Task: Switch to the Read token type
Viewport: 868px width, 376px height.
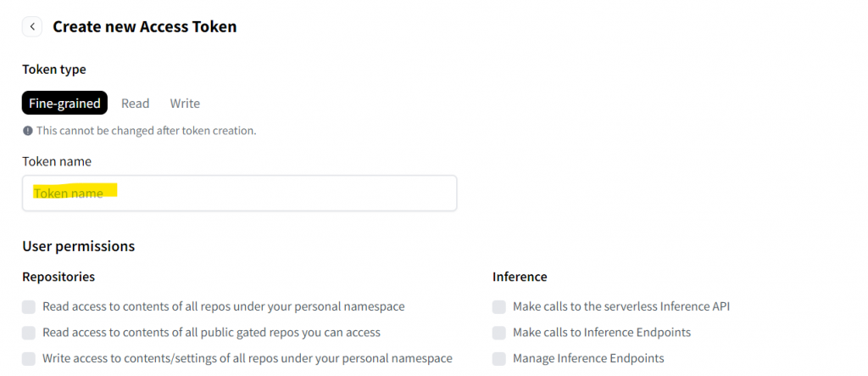Action: [x=135, y=104]
